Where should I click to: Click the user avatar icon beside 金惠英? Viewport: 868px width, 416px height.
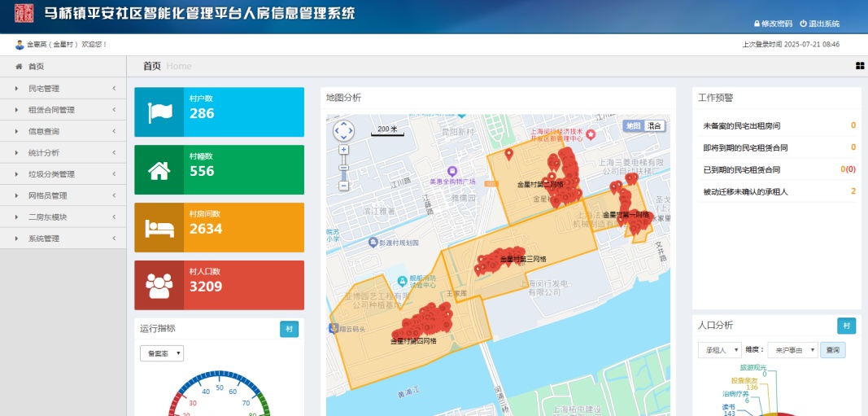click(20, 44)
